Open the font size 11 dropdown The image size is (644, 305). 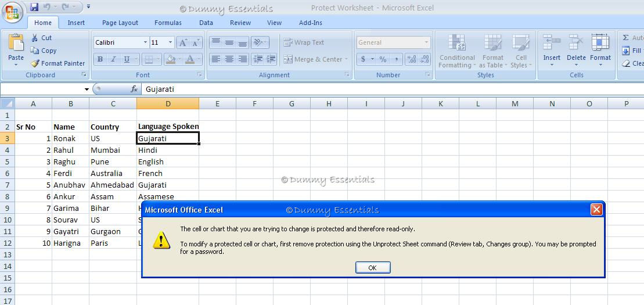(171, 42)
